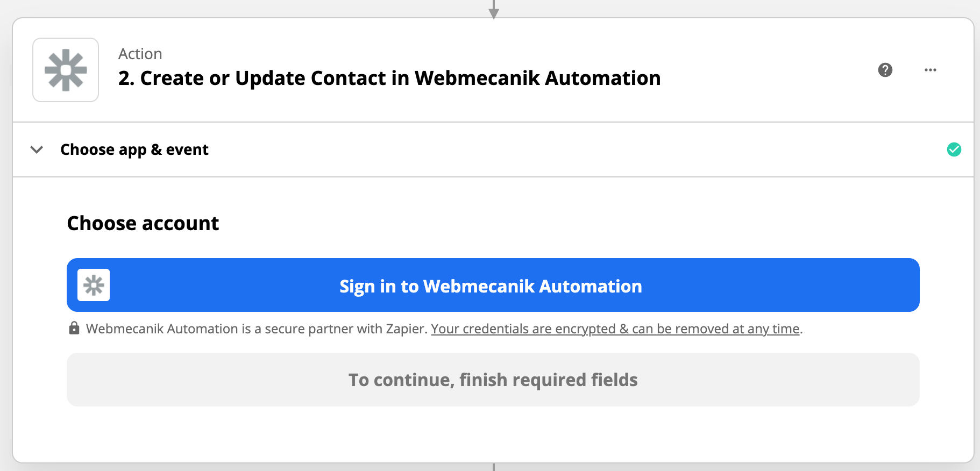Screen dimensions: 980x471
Task: Open the help question mark icon
Action: click(x=885, y=70)
